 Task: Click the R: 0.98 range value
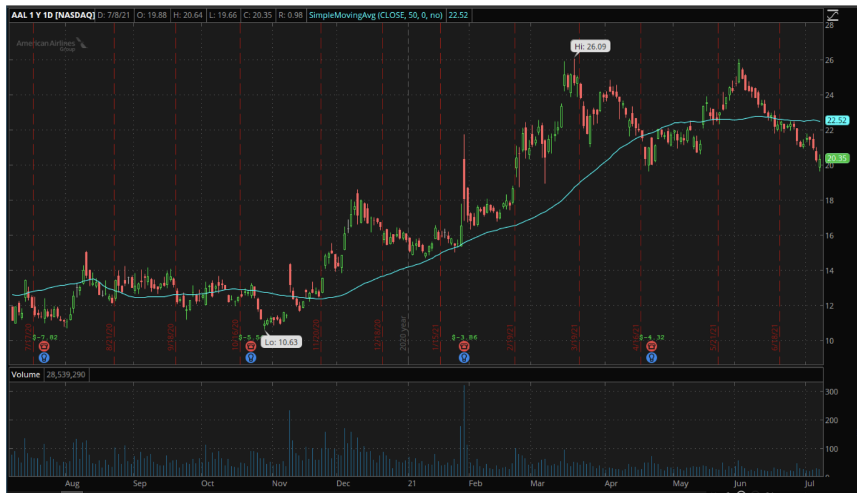pyautogui.click(x=290, y=15)
